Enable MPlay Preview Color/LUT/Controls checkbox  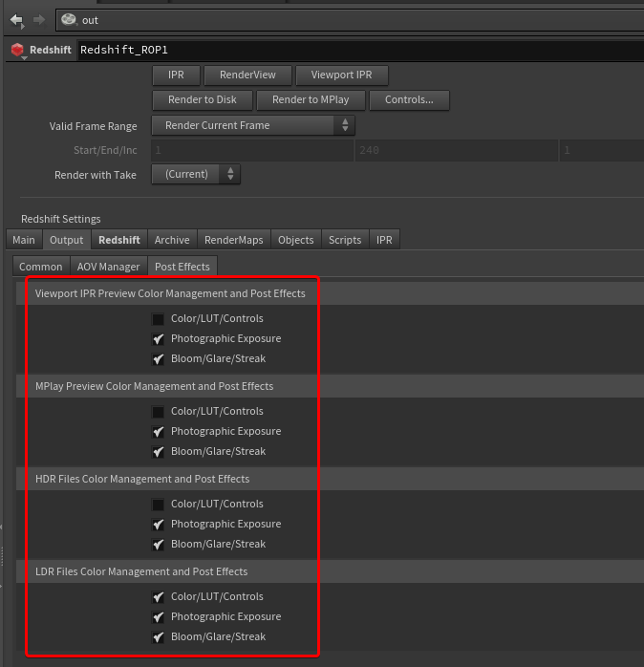tap(158, 411)
